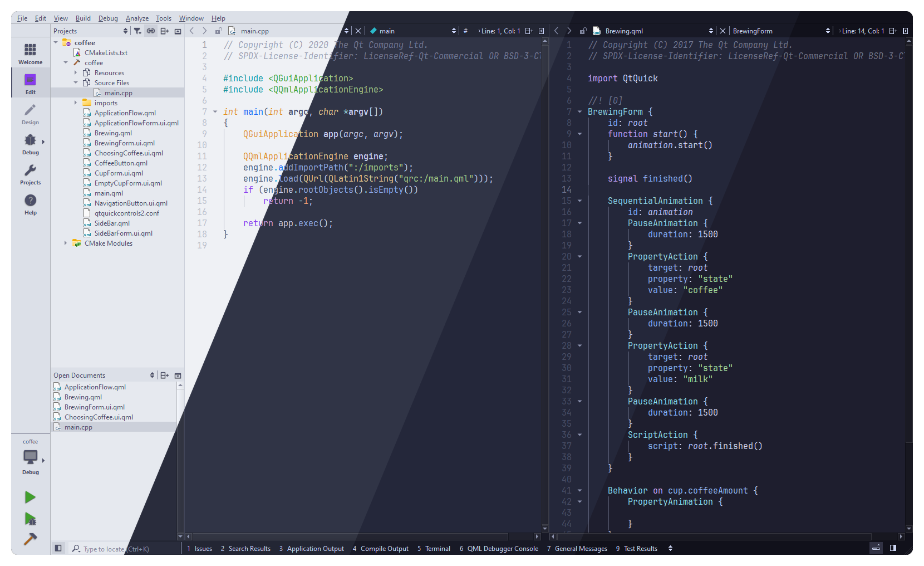The width and height of the screenshot is (924, 566).
Task: Open the Analyze menu
Action: pos(137,18)
